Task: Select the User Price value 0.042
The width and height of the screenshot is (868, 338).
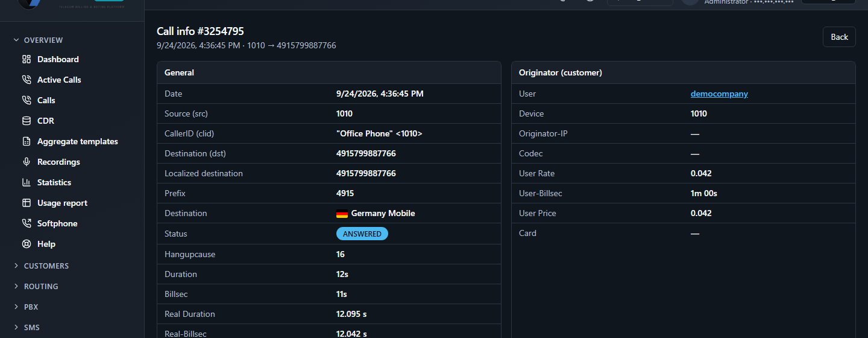Action: (701, 213)
